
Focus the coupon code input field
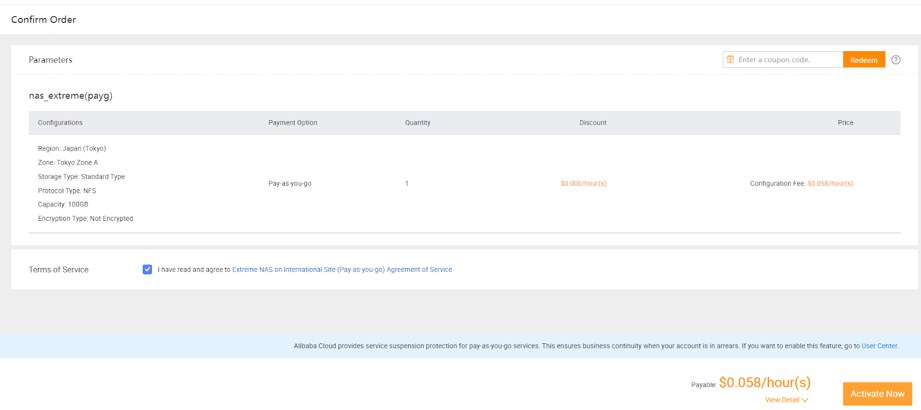tap(788, 60)
